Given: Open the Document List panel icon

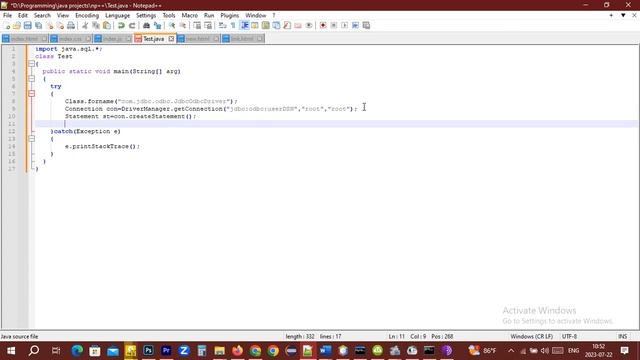Looking at the screenshot, I should [276, 25].
